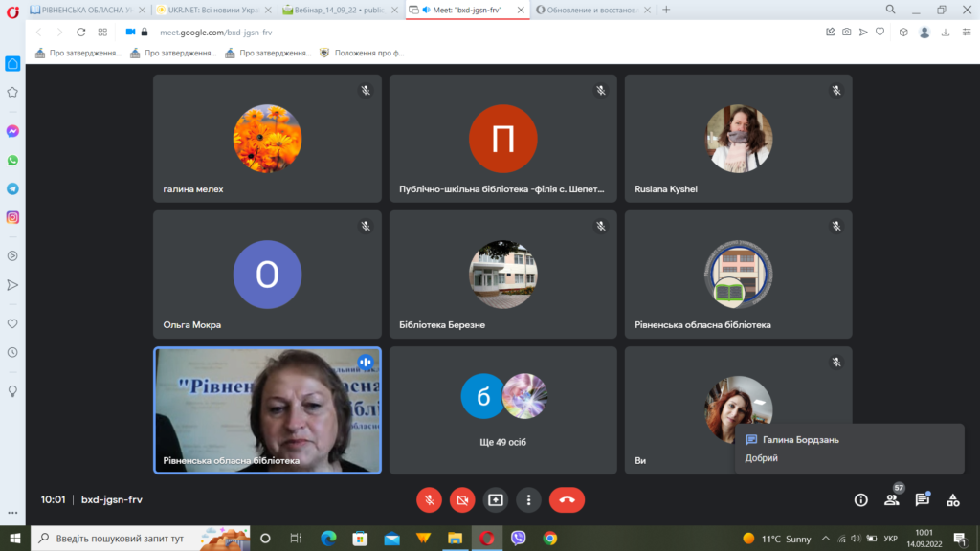The height and width of the screenshot is (551, 980).
Task: Switch to the UKR.NET news tab
Action: pos(213,10)
